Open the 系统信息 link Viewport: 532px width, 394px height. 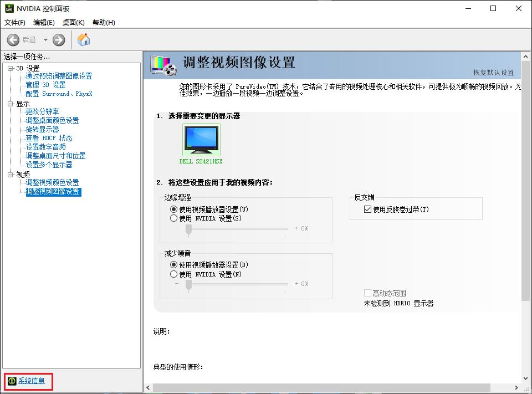pyautogui.click(x=31, y=381)
